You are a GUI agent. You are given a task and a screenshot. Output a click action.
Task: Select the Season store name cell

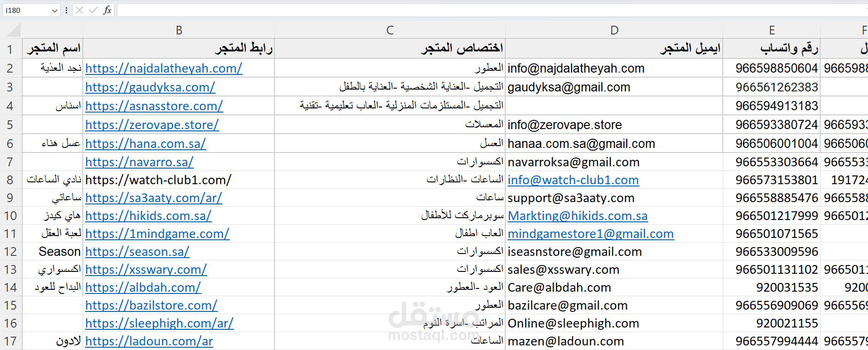(52, 252)
